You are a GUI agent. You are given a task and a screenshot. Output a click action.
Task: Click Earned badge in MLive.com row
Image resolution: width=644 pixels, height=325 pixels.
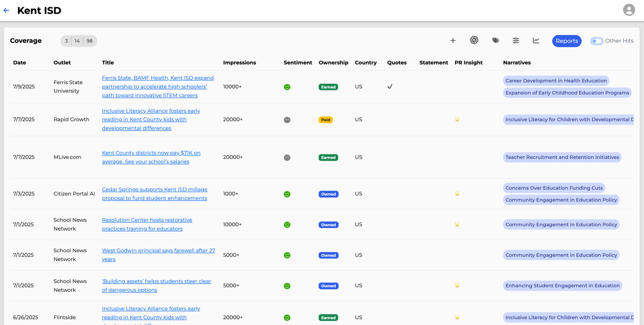point(328,158)
